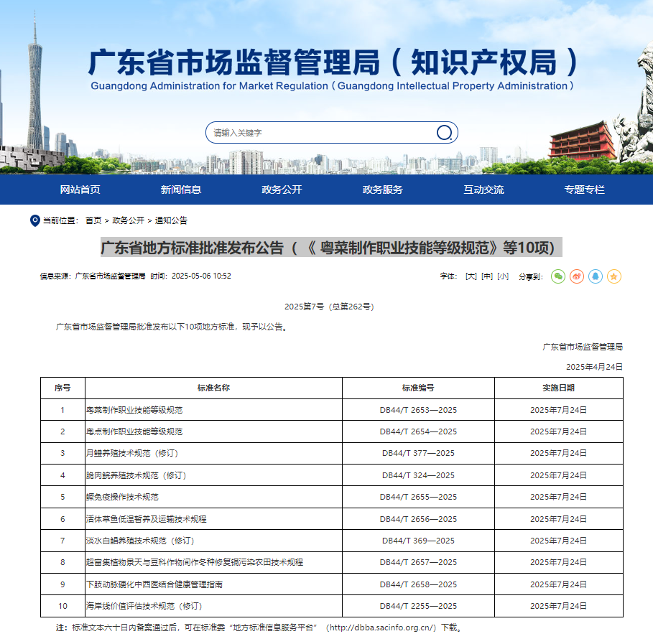Screen dimensions: 653x644
Task: Open the 政务公开 navigation menu
Action: pos(282,190)
